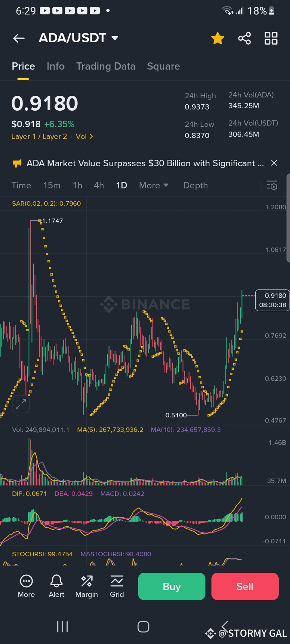Open the chart indicator settings icon
Image resolution: width=290 pixels, height=644 pixels.
[272, 186]
